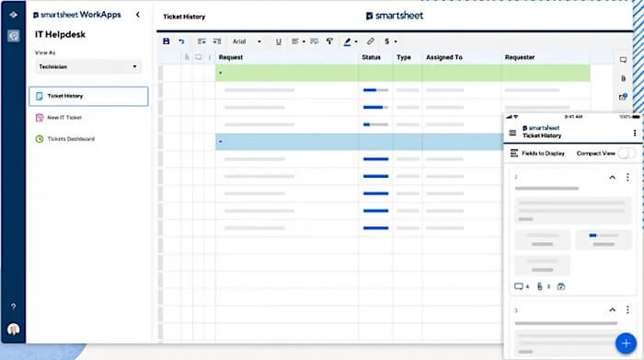
Task: Collapse mobile card number 2
Action: coord(613,177)
